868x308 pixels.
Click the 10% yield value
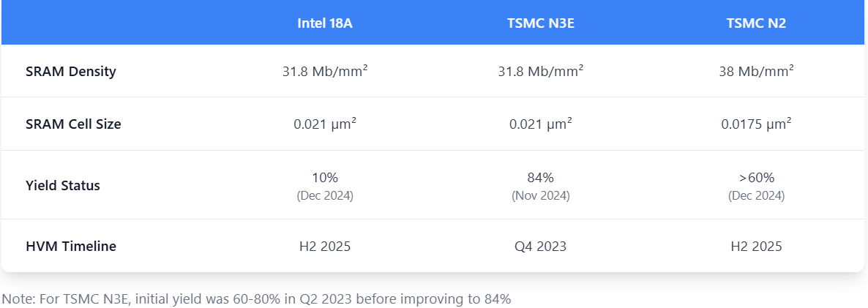pos(325,178)
